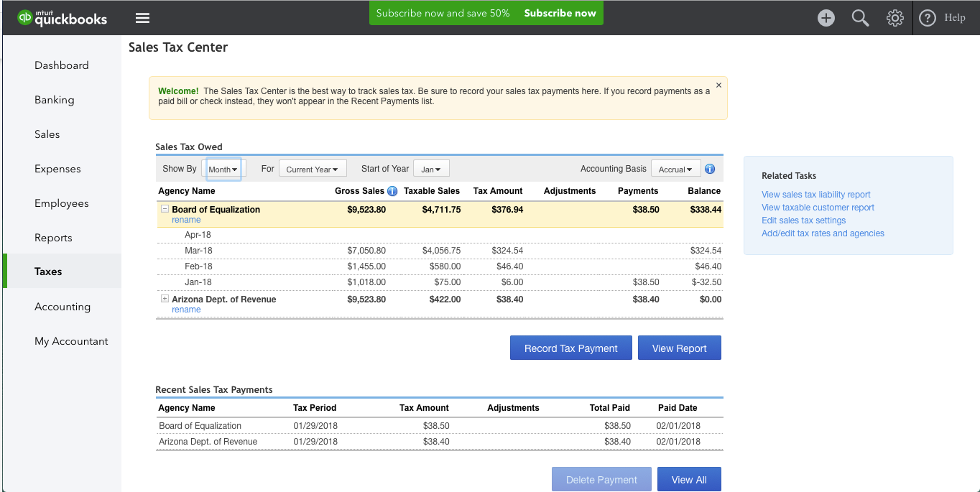The width and height of the screenshot is (980, 492).
Task: Open the Accrual accounting basis dropdown
Action: pos(675,169)
